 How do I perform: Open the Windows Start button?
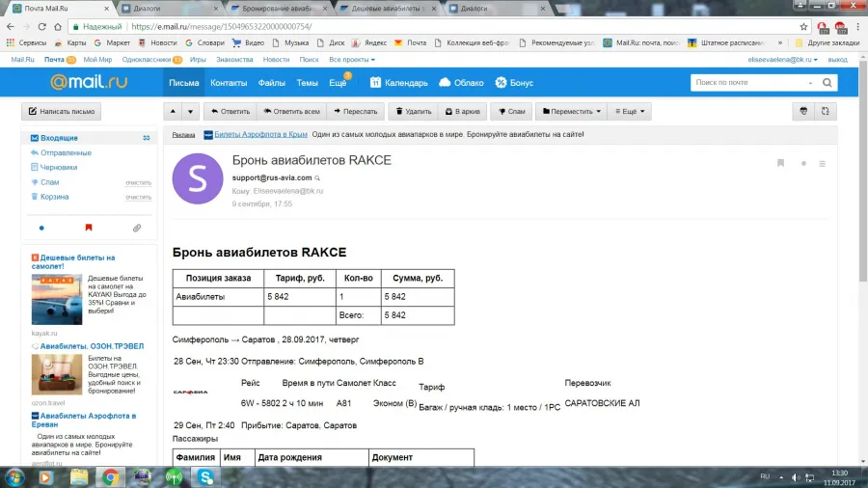[14, 477]
